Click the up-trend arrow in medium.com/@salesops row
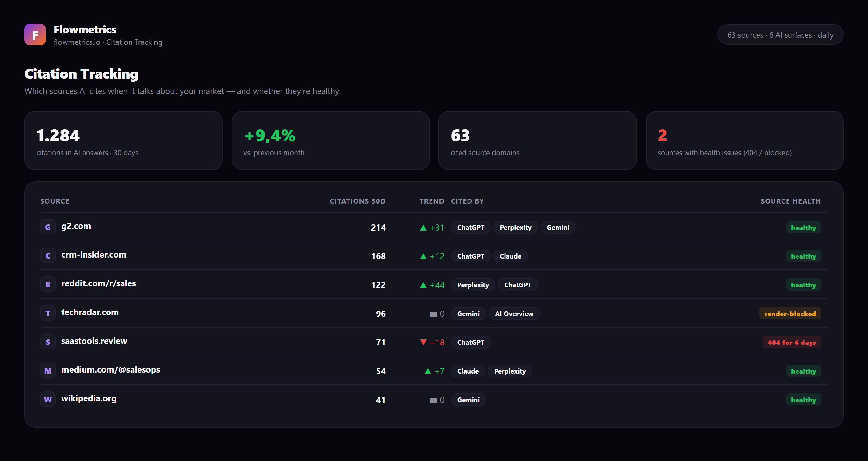 [428, 371]
